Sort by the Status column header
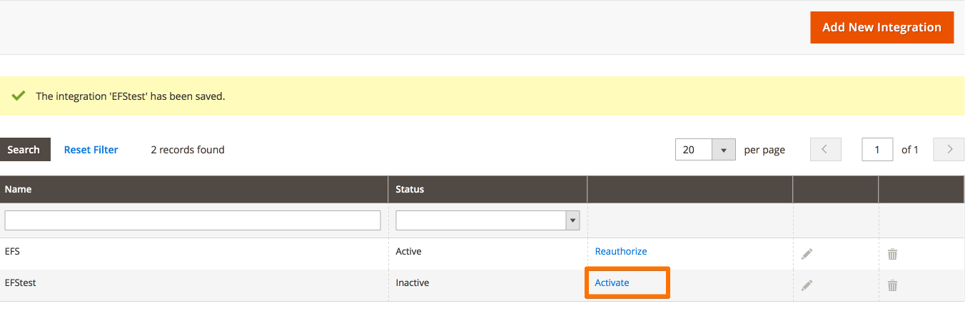Image resolution: width=980 pixels, height=311 pixels. 410,189
